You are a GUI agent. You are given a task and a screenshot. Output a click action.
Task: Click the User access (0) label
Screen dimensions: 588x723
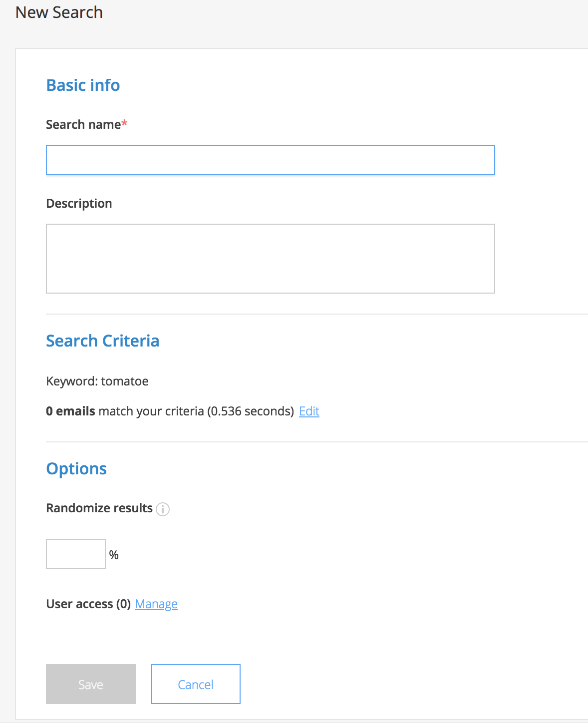pyautogui.click(x=88, y=604)
